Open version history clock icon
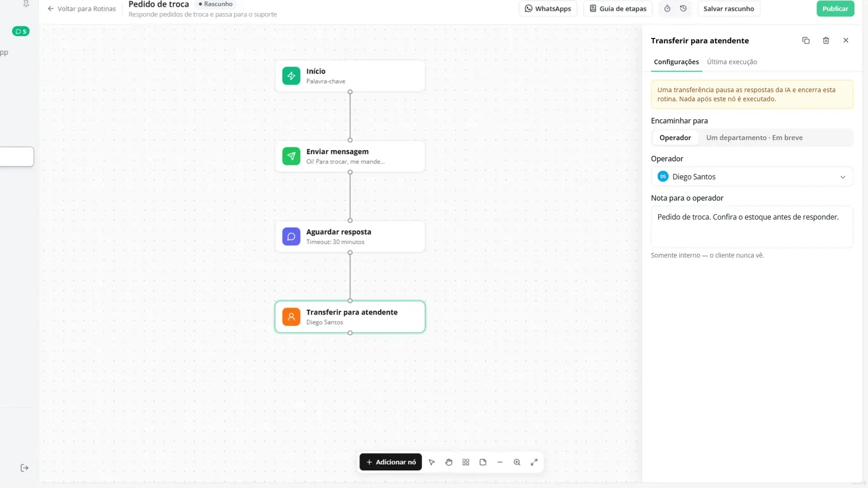Viewport: 868px width, 488px height. pos(684,9)
